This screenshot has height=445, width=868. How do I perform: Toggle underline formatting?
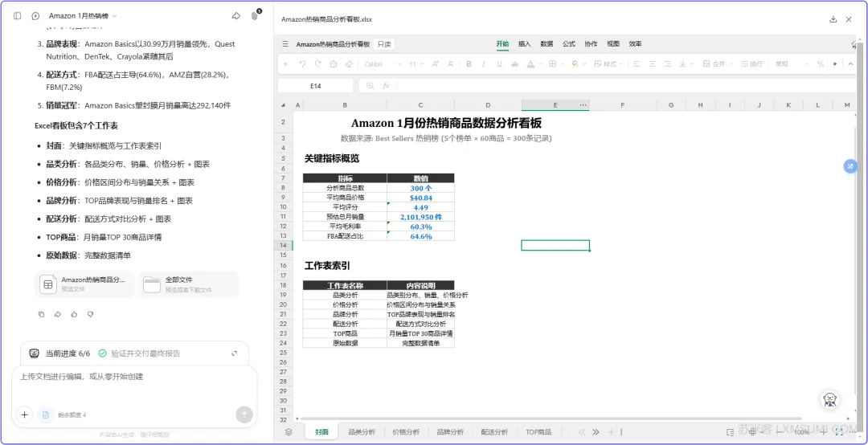pyautogui.click(x=499, y=64)
